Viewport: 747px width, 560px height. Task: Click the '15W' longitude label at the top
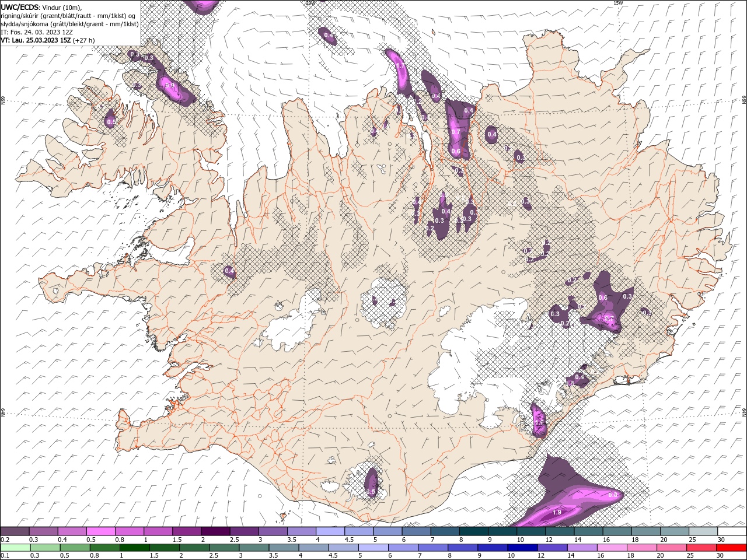pyautogui.click(x=619, y=3)
